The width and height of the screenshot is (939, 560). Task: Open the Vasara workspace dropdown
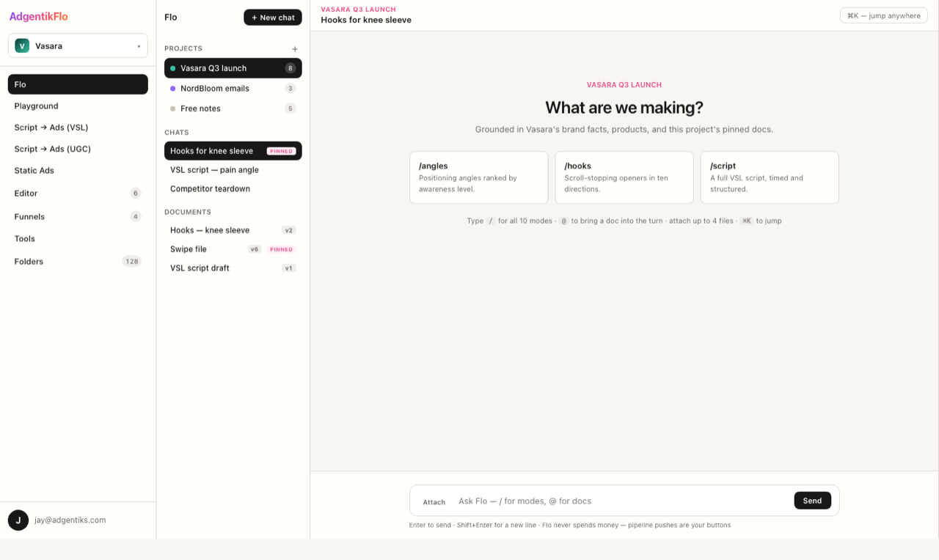pyautogui.click(x=78, y=45)
